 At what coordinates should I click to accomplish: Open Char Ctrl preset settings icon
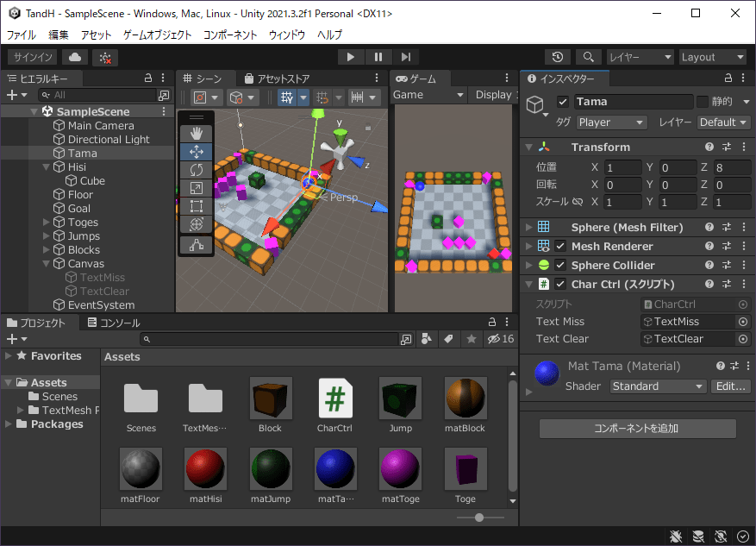point(727,284)
